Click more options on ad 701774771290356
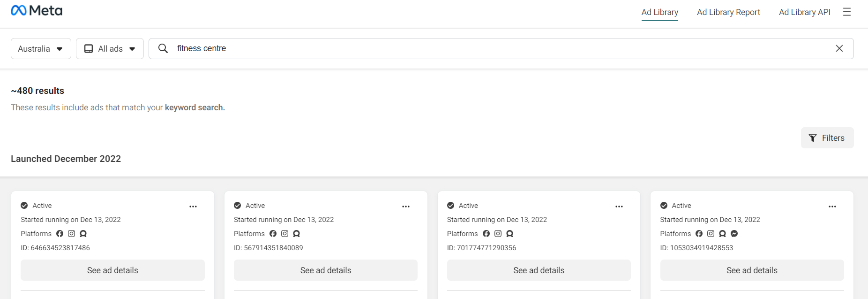This screenshot has height=299, width=868. click(619, 207)
